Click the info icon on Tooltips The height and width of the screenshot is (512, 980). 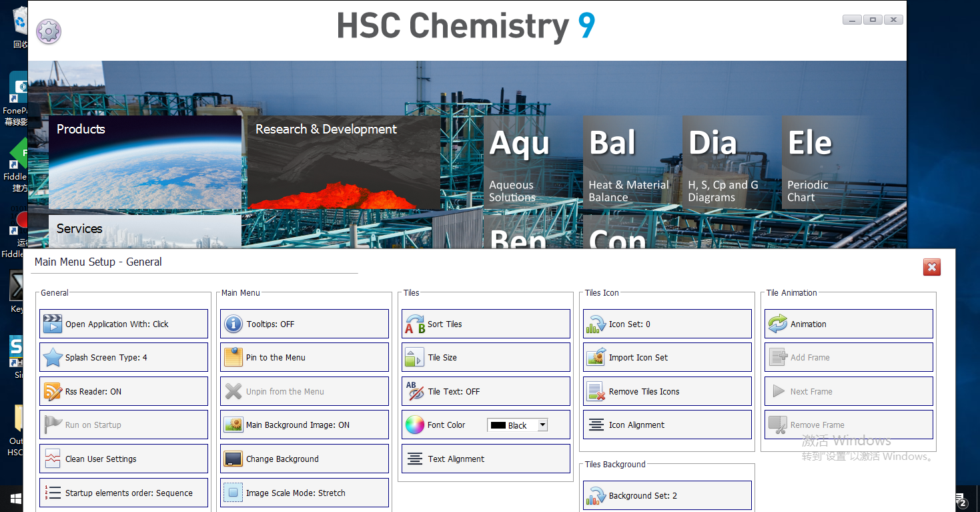click(233, 324)
